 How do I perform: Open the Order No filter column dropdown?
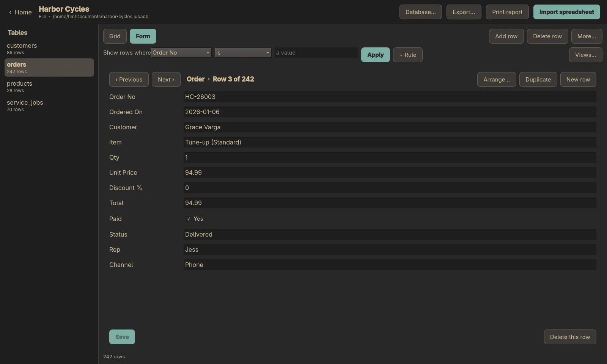click(x=181, y=53)
